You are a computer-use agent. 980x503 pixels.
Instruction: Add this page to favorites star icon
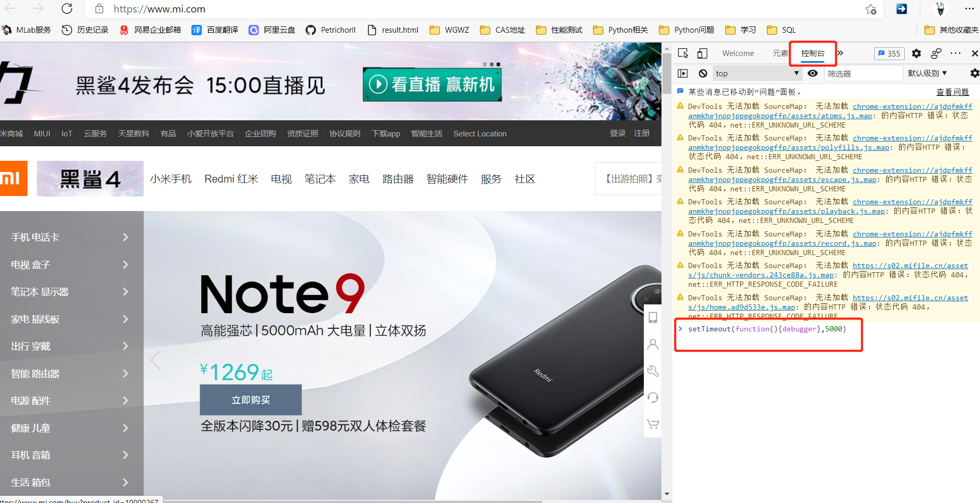(871, 9)
